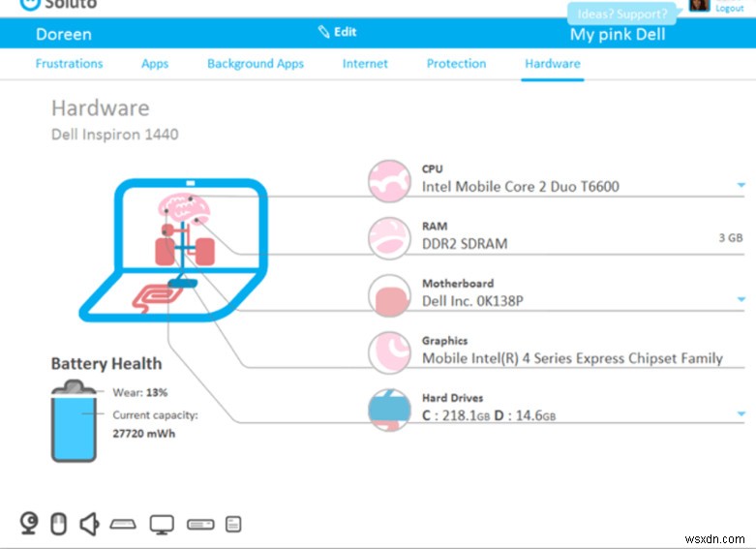Click the user profile photo
This screenshot has height=549, width=756.
click(x=700, y=5)
